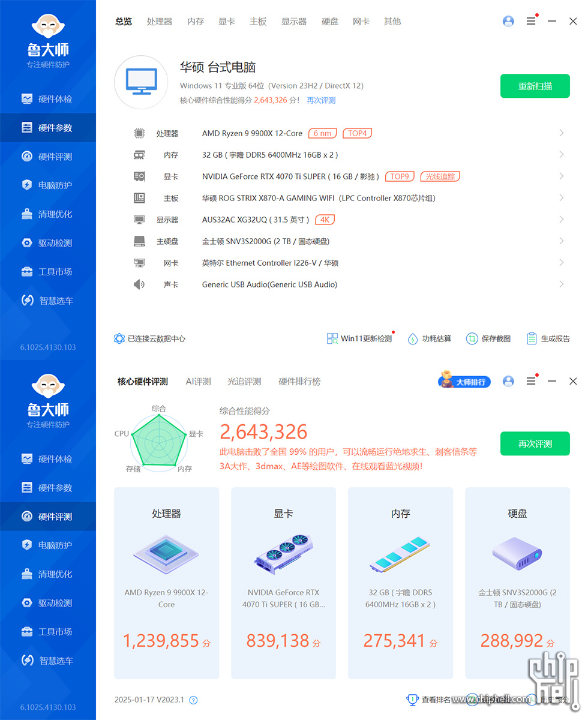The width and height of the screenshot is (588, 720).
Task: Click the green 重新扫描 button
Action: 535,86
